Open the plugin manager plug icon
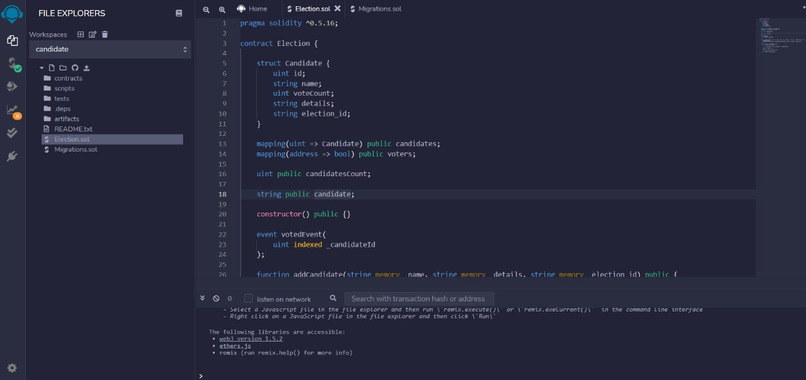This screenshot has height=380, width=806. coord(12,156)
